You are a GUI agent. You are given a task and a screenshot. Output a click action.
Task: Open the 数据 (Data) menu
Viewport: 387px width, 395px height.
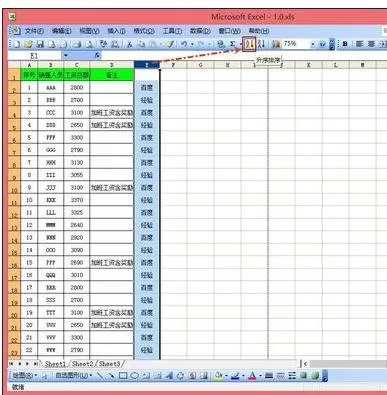click(x=200, y=31)
